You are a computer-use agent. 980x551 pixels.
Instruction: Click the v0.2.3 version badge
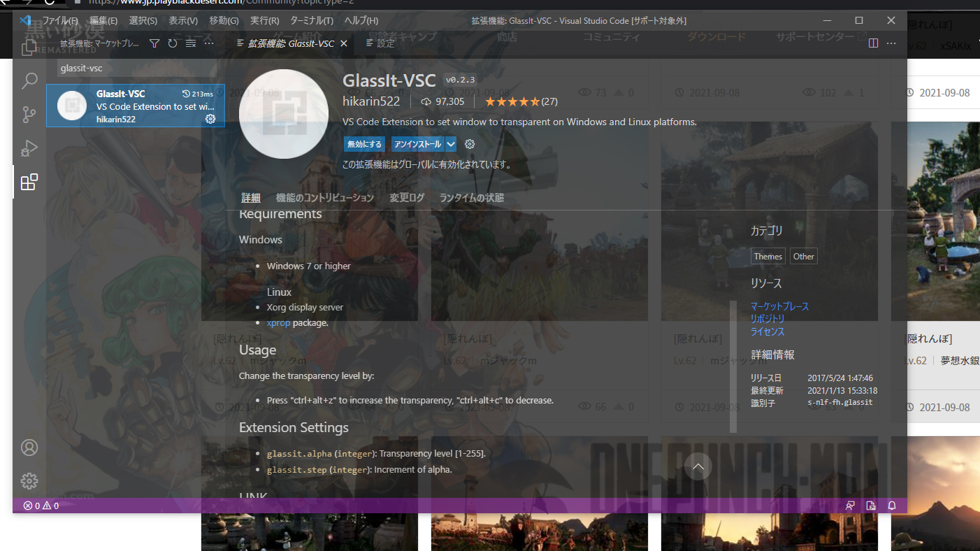click(460, 80)
